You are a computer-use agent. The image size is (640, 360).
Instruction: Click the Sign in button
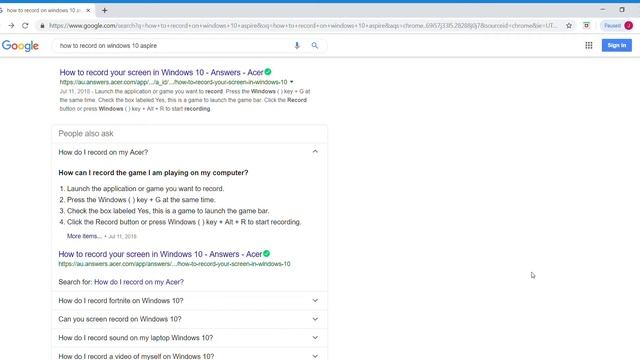[x=616, y=45]
